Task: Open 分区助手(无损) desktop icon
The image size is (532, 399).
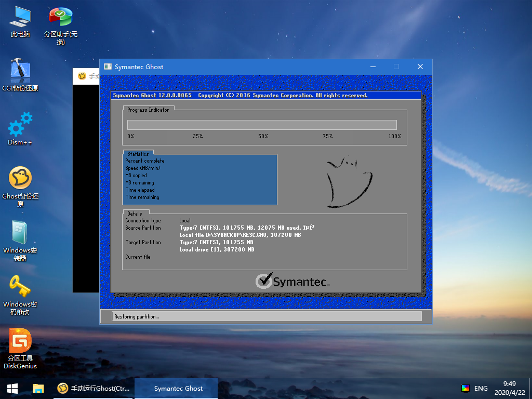Action: [61, 25]
